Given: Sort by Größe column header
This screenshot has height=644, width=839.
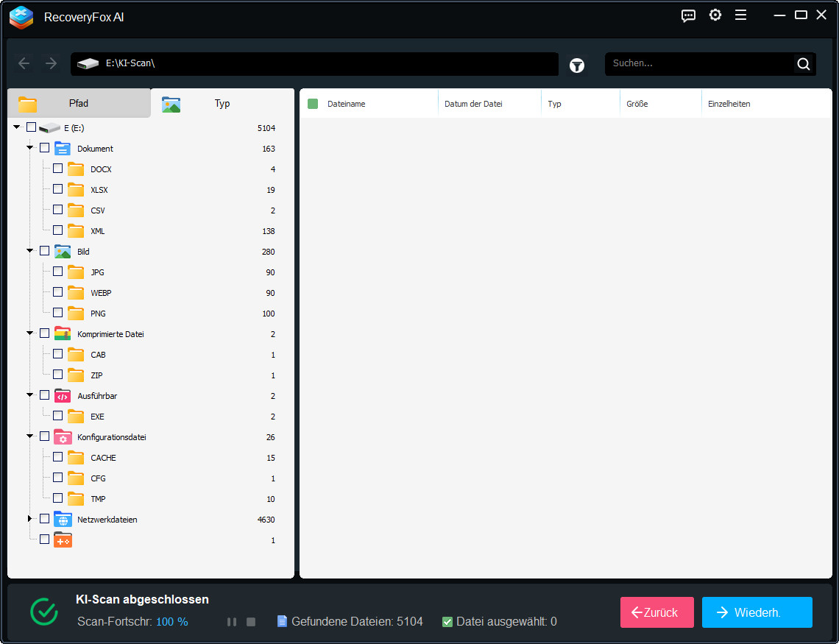Looking at the screenshot, I should 661,104.
